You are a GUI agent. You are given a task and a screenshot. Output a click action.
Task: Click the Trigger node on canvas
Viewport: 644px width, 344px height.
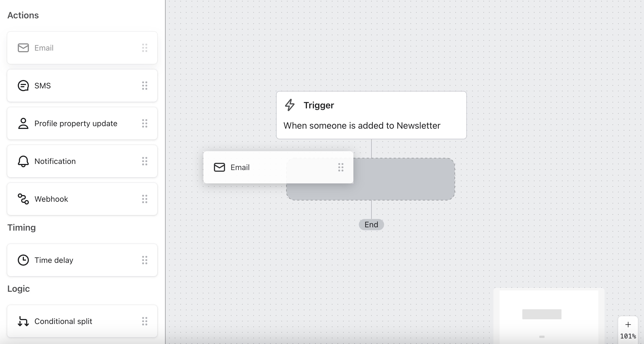(x=371, y=115)
